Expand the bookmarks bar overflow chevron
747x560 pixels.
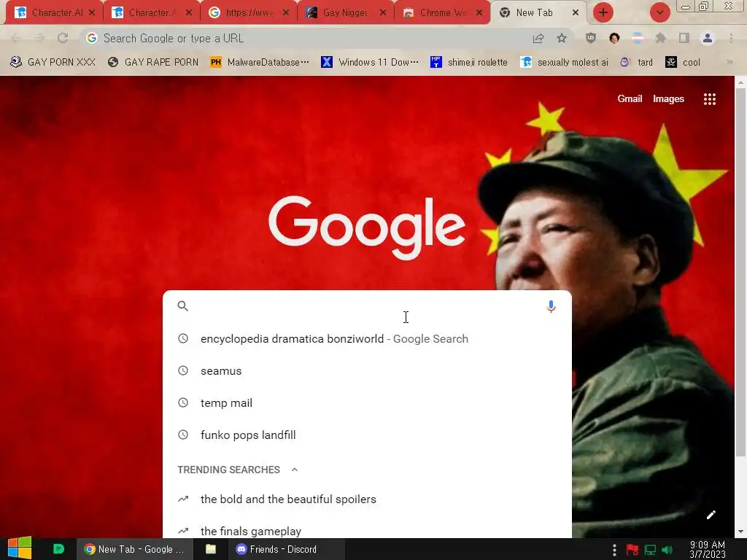pos(729,62)
